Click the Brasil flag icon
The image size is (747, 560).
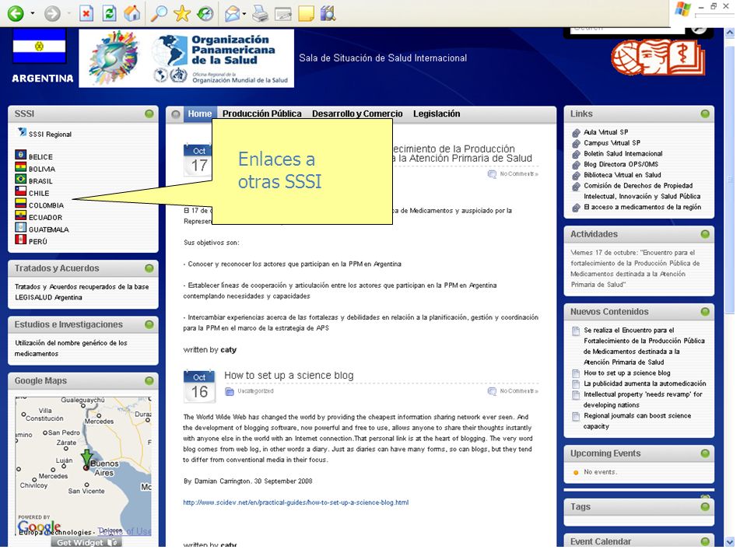point(20,179)
